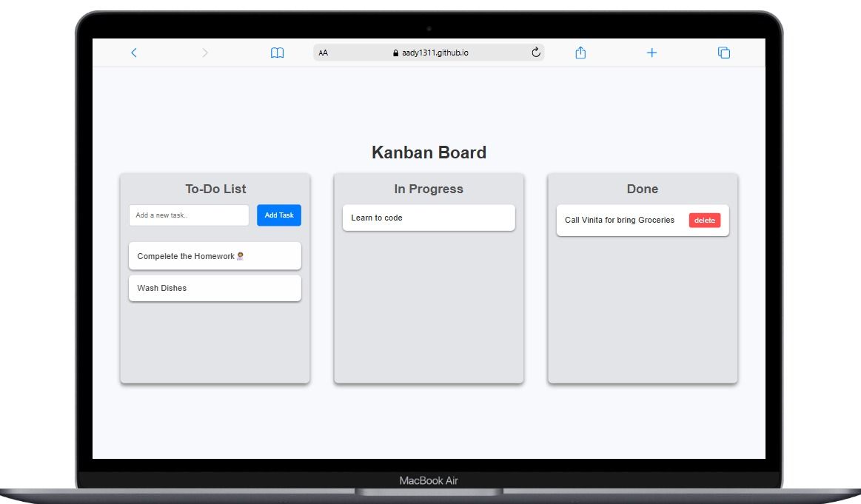Select the Learn to code card
The image size is (861, 504).
coord(428,218)
